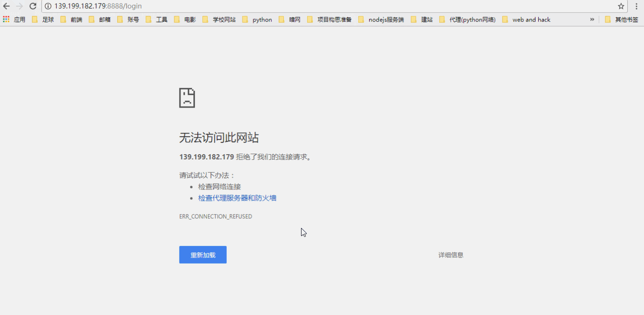Image resolution: width=644 pixels, height=315 pixels.
Task: Go forward with the forward arrow
Action: [x=20, y=6]
